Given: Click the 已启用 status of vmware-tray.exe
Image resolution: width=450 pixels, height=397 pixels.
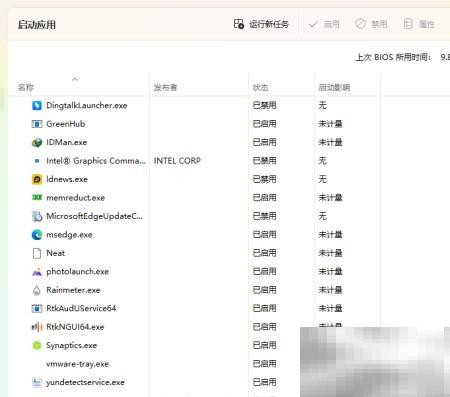Looking at the screenshot, I should [x=264, y=364].
